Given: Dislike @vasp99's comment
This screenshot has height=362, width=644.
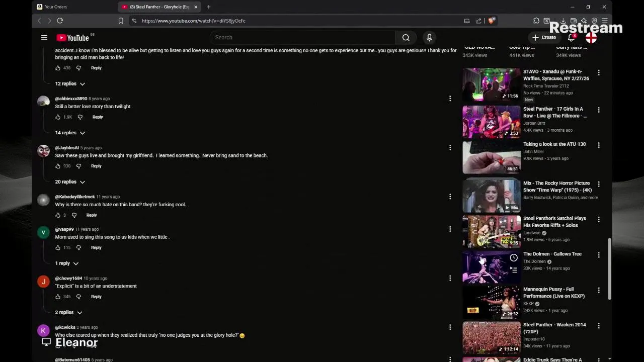Looking at the screenshot, I should tap(78, 247).
